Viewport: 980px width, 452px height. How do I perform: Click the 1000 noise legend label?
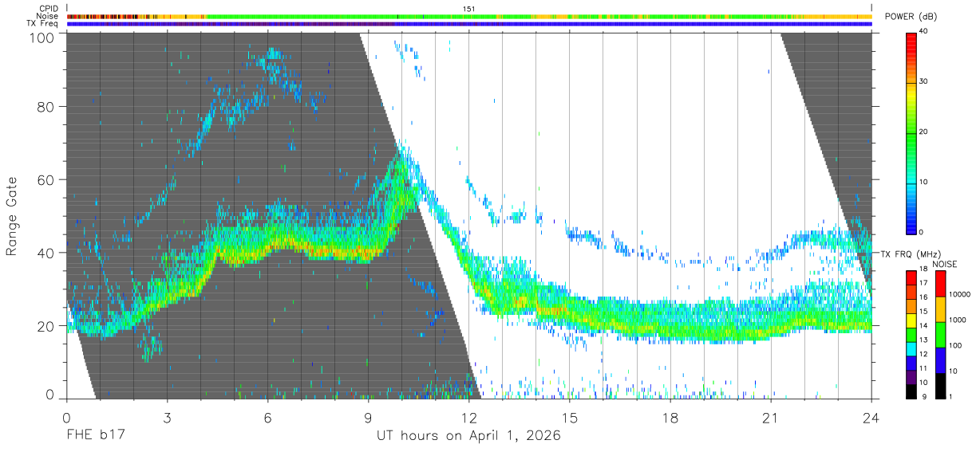click(957, 320)
